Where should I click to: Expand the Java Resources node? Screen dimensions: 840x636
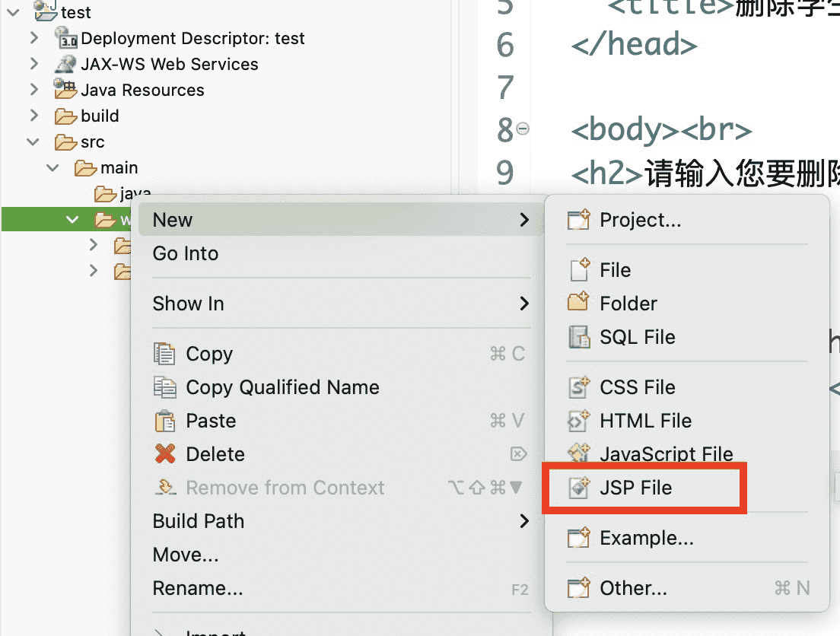(x=33, y=90)
